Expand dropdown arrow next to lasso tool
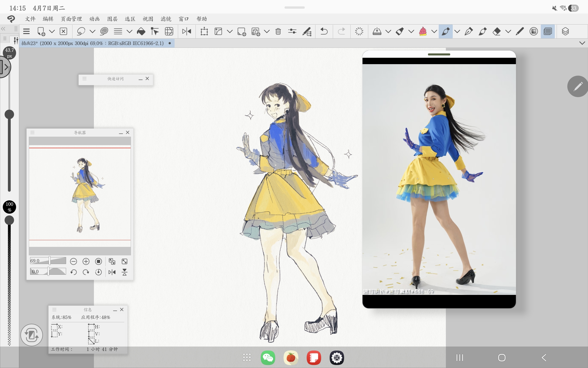 [92, 31]
